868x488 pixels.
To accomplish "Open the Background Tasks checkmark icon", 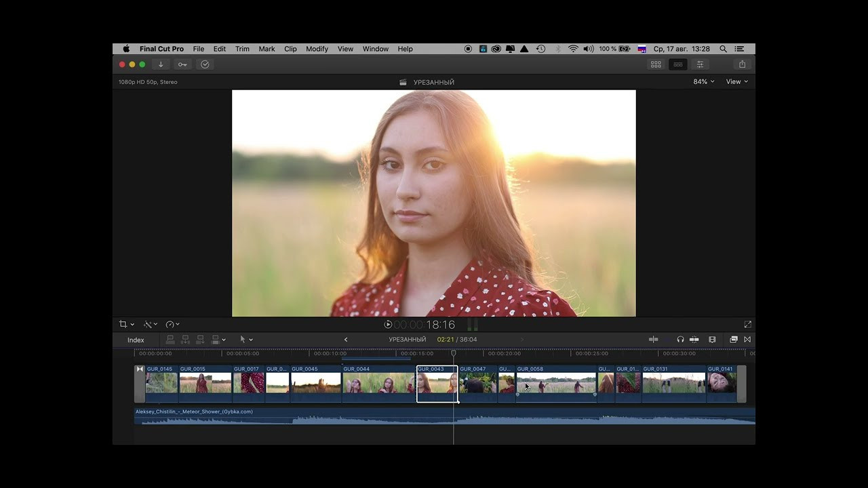I will [x=205, y=64].
